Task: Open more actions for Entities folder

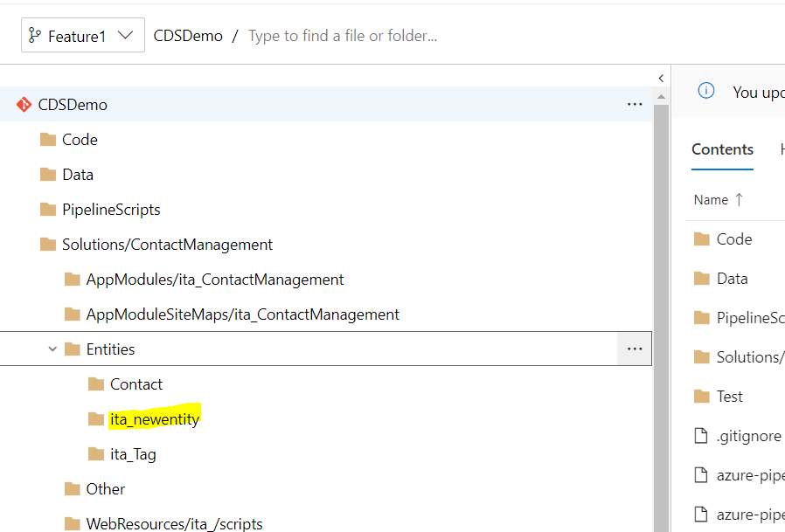Action: [635, 349]
